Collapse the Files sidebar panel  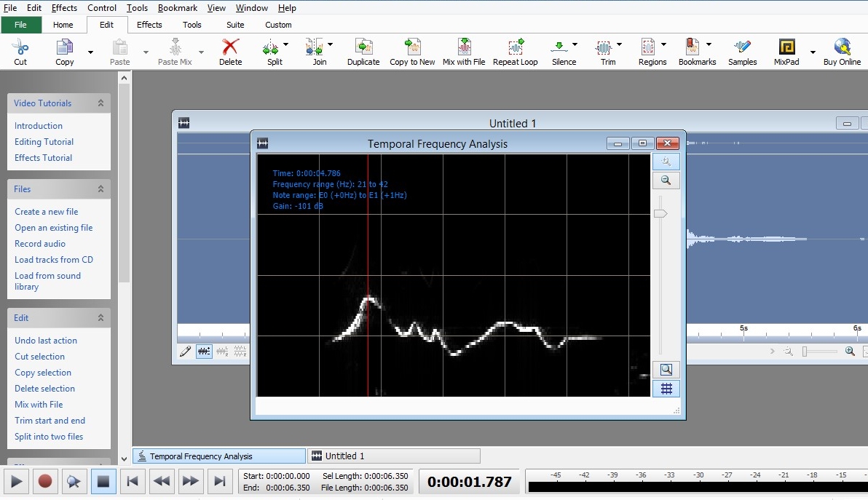100,189
